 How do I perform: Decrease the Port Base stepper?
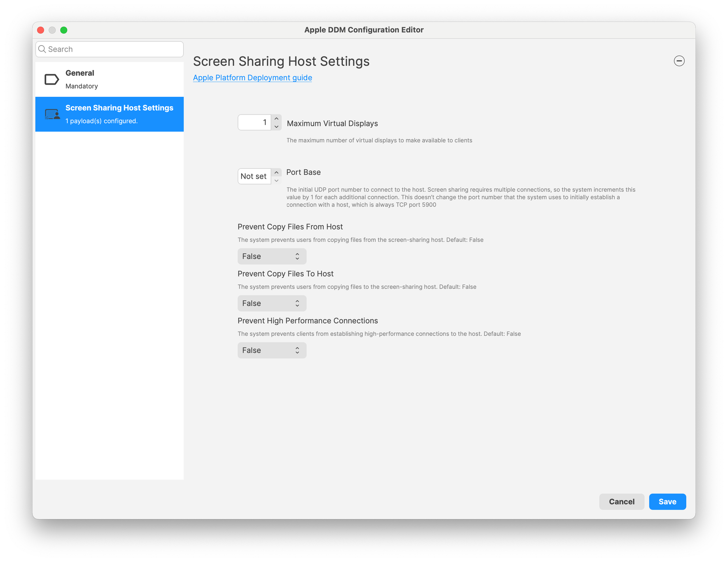coord(276,180)
